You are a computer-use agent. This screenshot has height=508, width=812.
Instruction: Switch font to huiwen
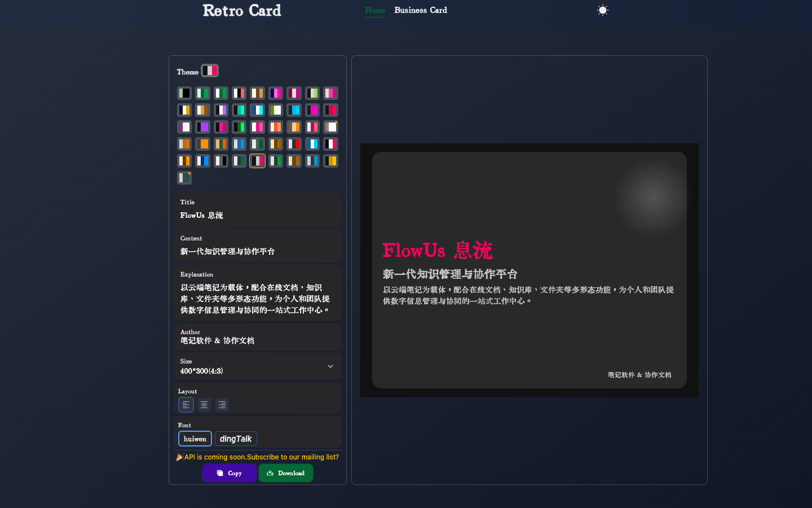tap(195, 439)
